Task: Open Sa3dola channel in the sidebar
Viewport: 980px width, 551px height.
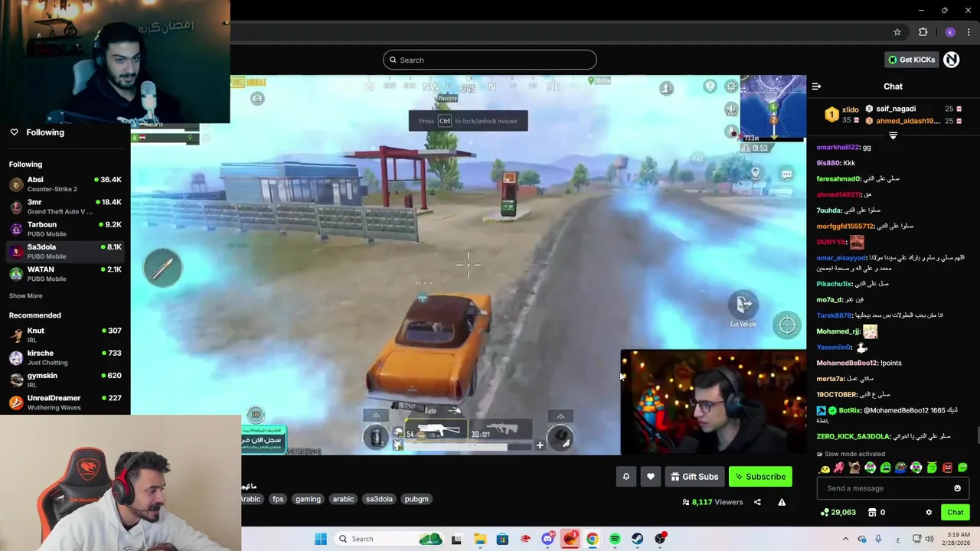Action: click(65, 251)
